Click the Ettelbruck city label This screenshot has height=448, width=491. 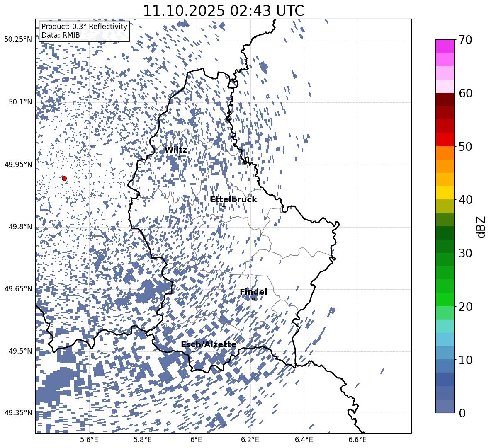click(233, 200)
